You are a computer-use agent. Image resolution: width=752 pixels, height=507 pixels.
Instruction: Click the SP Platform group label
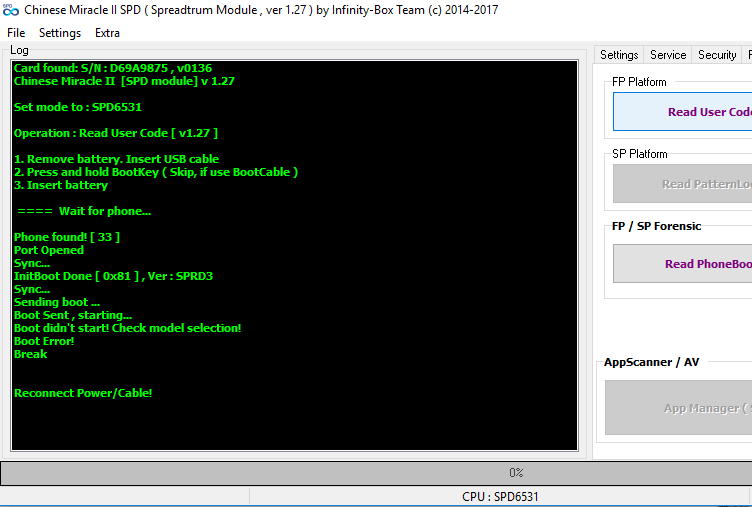640,154
